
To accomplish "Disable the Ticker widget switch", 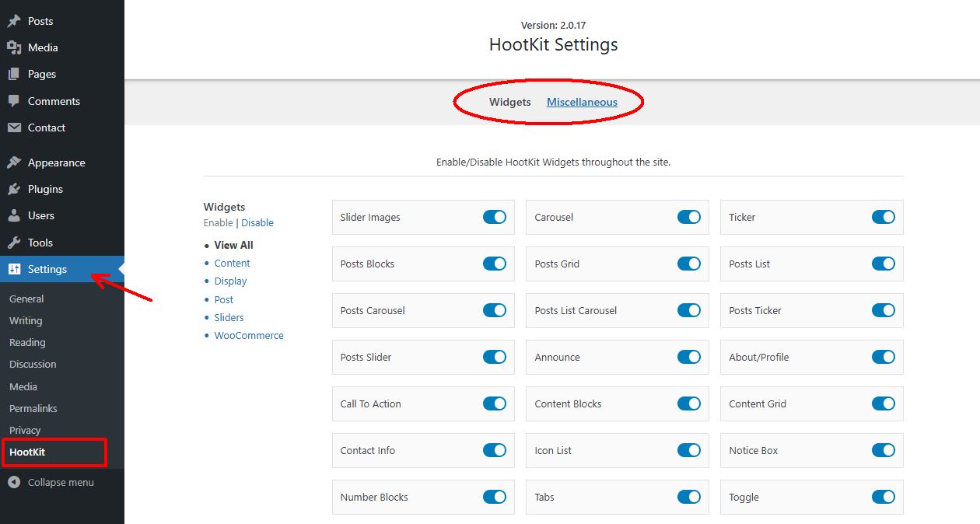I will coord(884,217).
